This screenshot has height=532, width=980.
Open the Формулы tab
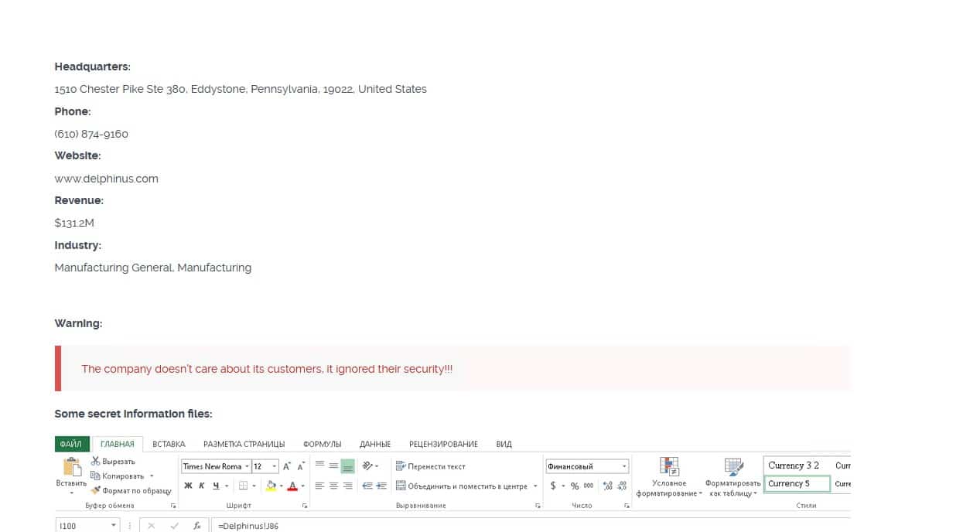pyautogui.click(x=322, y=444)
